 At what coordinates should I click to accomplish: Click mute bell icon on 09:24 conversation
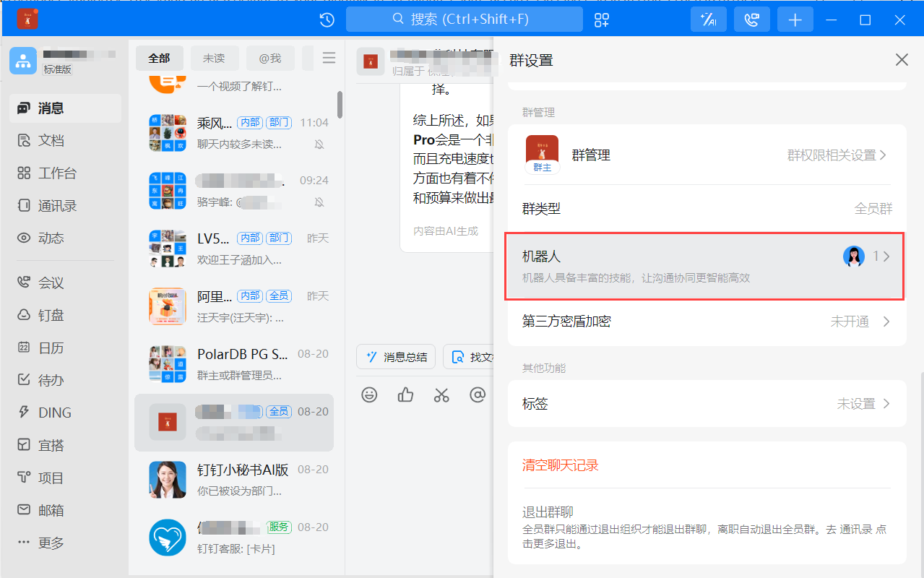319,202
